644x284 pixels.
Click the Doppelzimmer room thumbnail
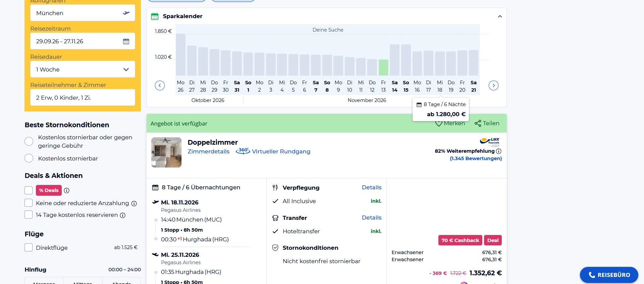(166, 152)
